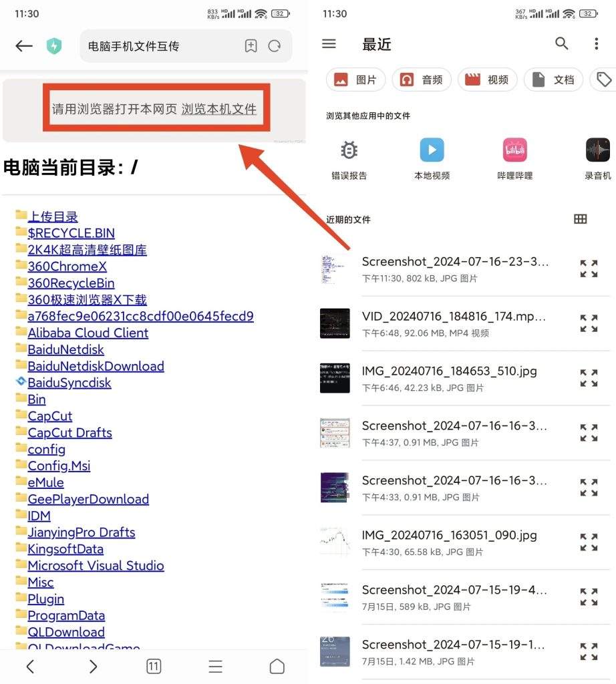This screenshot has height=684, width=616.
Task: Filter by 音频 chip
Action: click(x=422, y=80)
